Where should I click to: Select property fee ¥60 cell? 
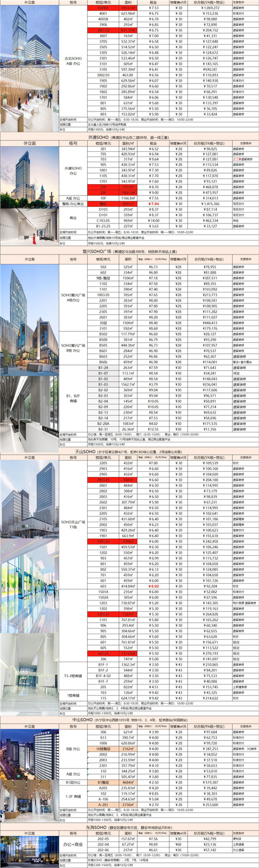(179, 844)
